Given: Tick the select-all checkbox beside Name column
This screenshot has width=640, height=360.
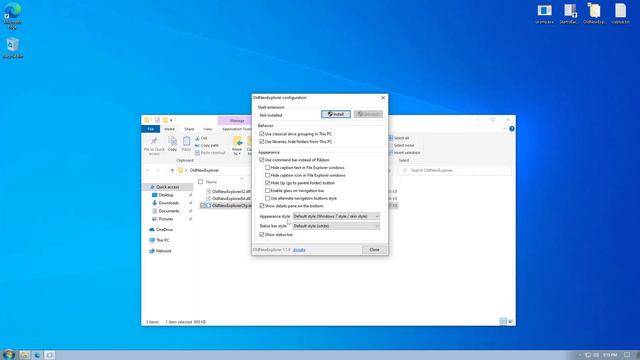Looking at the screenshot, I should point(200,182).
